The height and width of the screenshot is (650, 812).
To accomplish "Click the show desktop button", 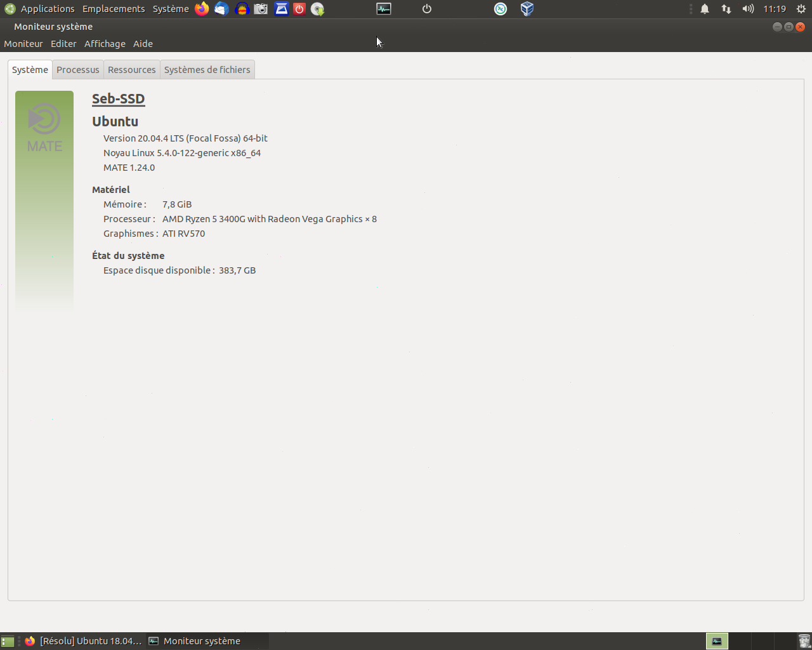I will click(8, 641).
